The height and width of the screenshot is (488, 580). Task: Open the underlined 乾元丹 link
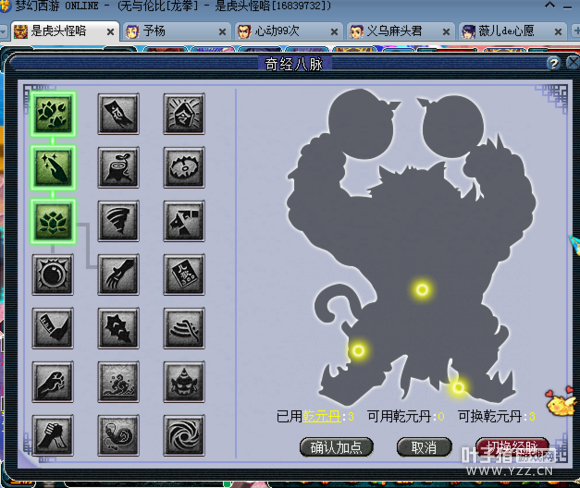pos(321,417)
